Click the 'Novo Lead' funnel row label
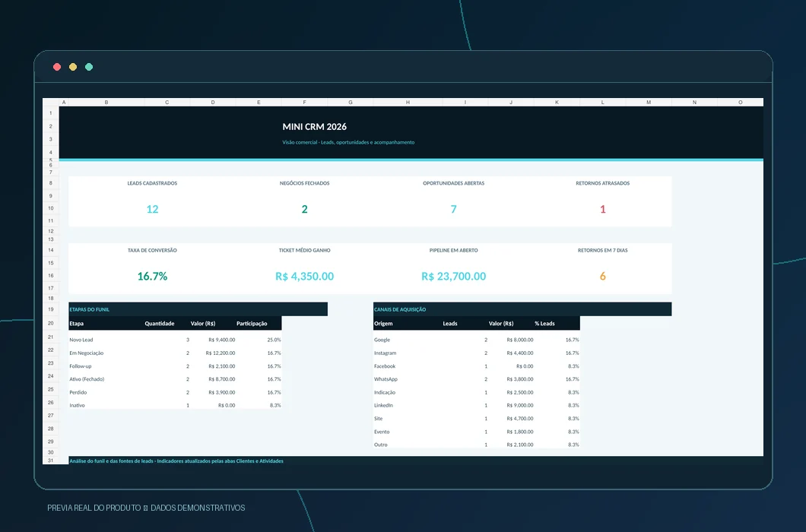 (81, 340)
